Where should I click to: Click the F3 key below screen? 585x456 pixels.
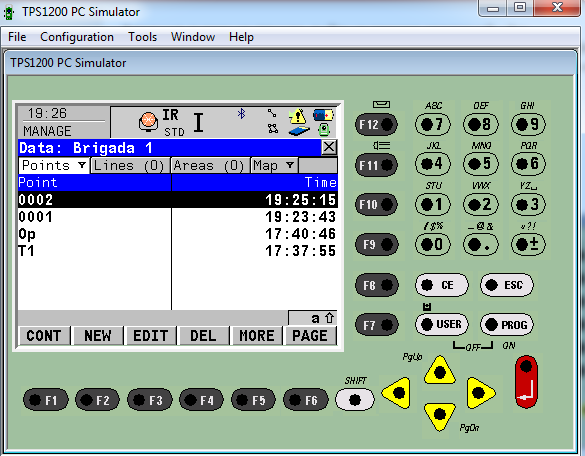(150, 400)
